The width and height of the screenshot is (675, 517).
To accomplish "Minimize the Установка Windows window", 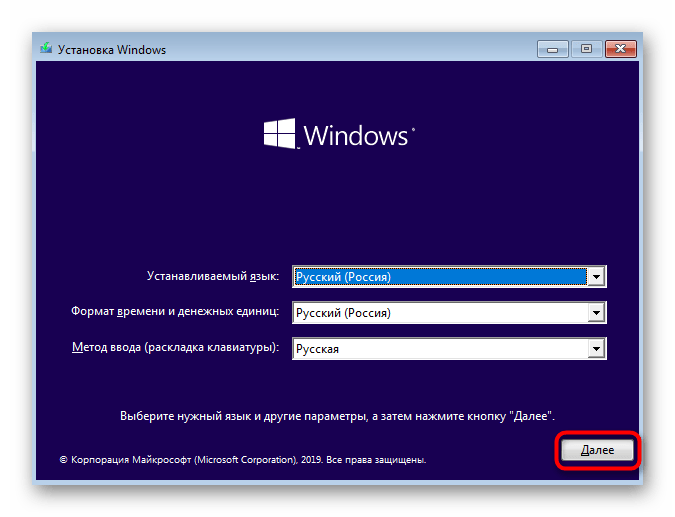I will point(553,49).
